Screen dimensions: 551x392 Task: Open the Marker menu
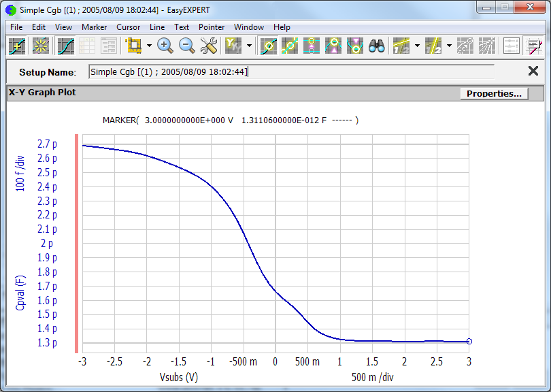[94, 27]
